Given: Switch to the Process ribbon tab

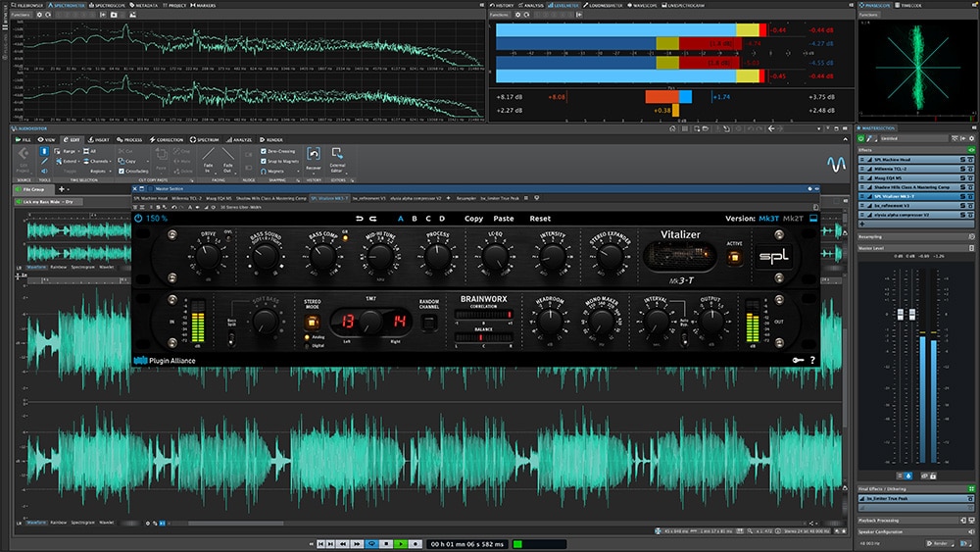Looking at the screenshot, I should point(129,139).
